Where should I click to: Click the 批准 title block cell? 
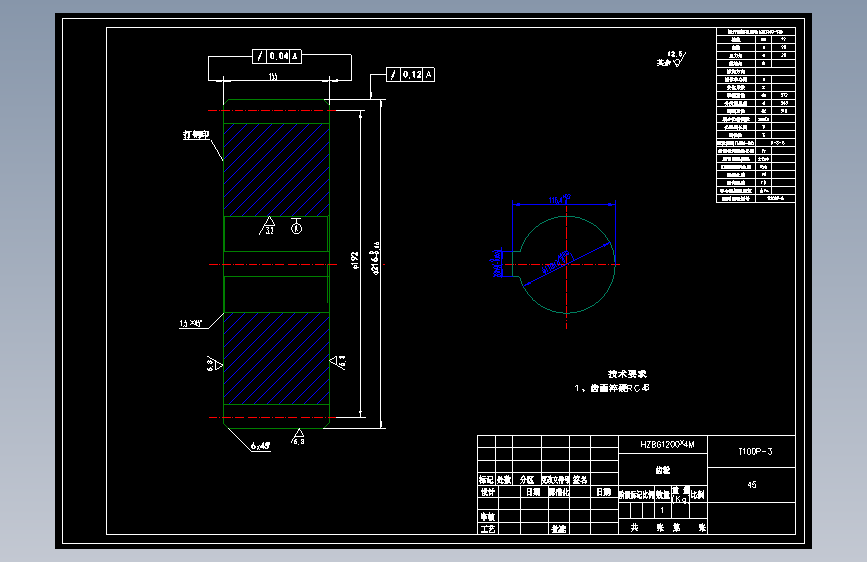pyautogui.click(x=559, y=529)
